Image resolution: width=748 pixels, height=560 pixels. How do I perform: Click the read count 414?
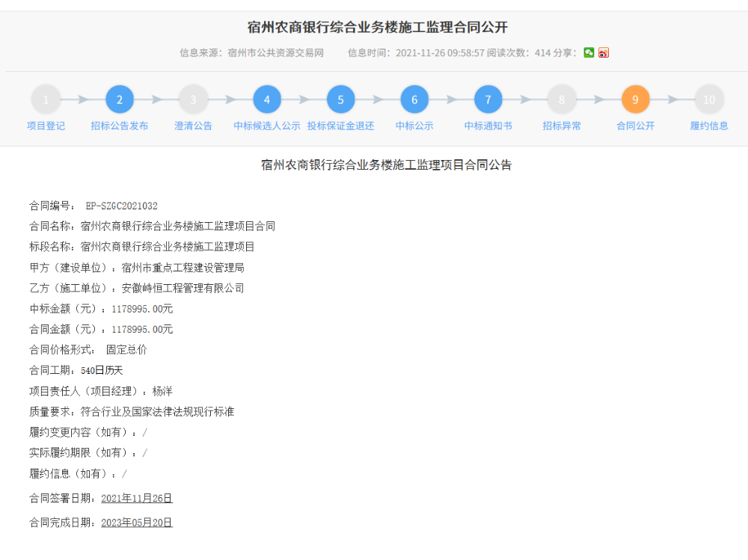point(542,53)
